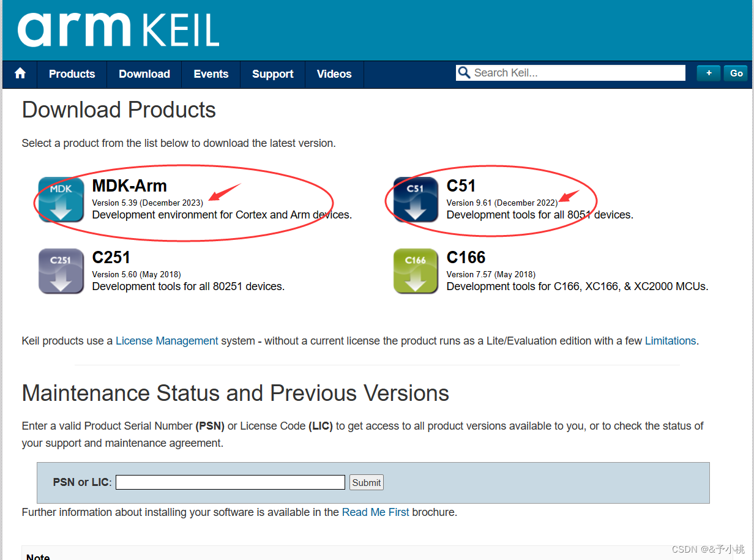Open the Limitations link
754x560 pixels.
[x=670, y=341]
